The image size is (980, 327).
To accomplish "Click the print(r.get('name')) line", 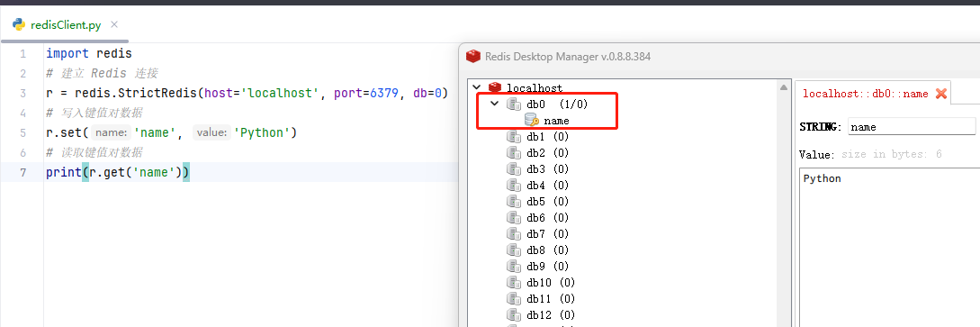I will coord(118,173).
